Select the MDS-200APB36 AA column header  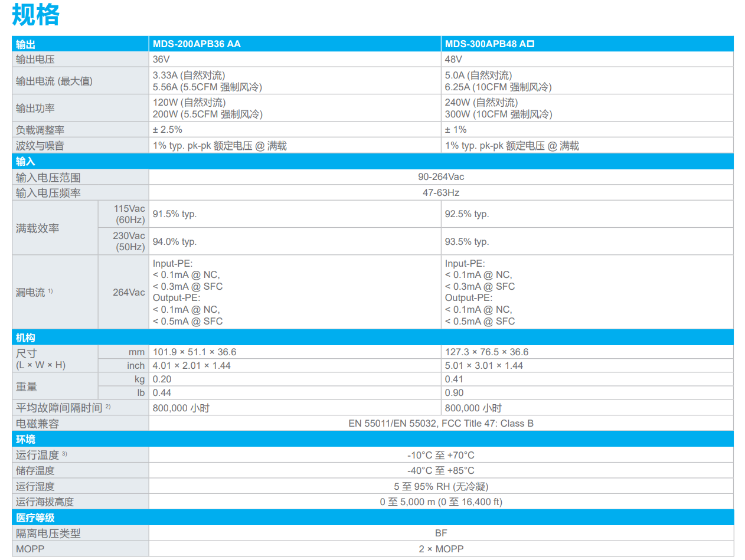point(197,44)
